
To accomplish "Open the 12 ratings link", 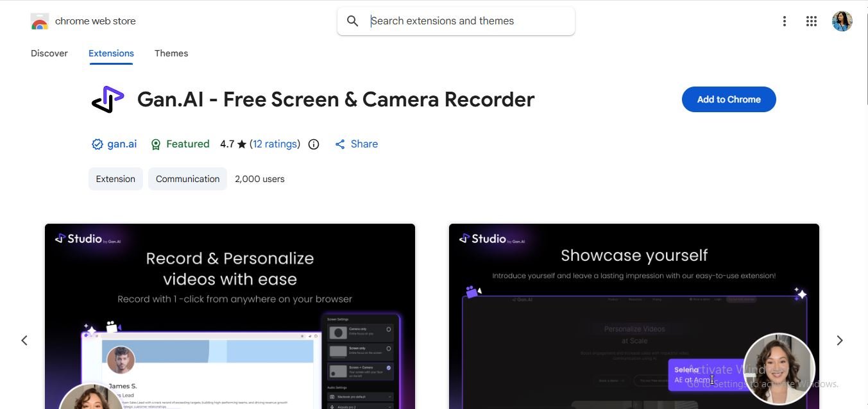I will tap(275, 144).
